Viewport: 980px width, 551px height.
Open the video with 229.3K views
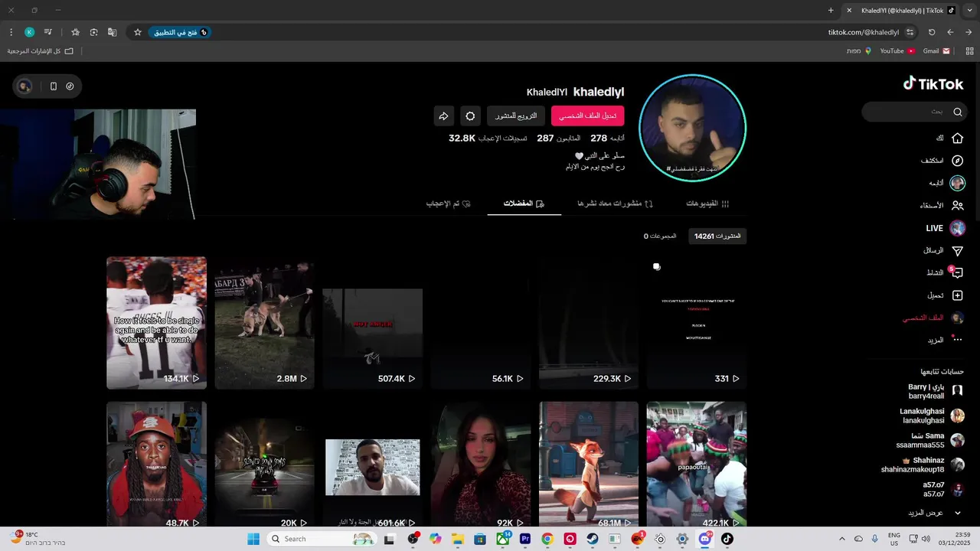[588, 323]
